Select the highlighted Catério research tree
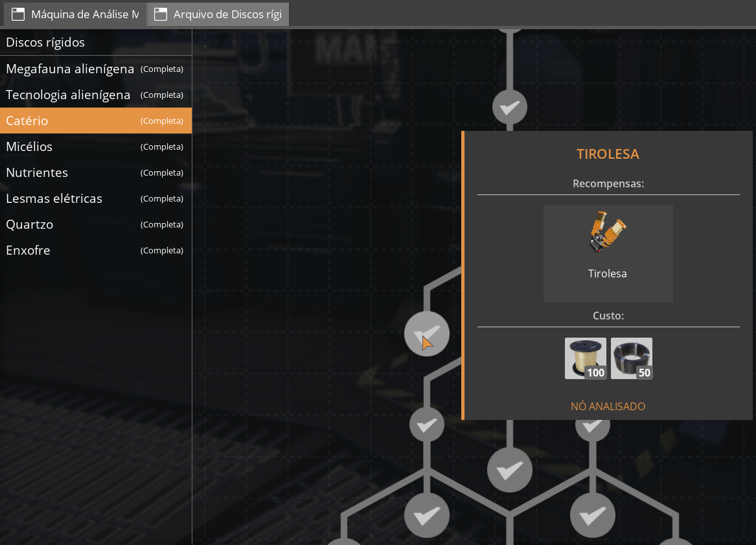The height and width of the screenshot is (545, 756). [x=96, y=121]
